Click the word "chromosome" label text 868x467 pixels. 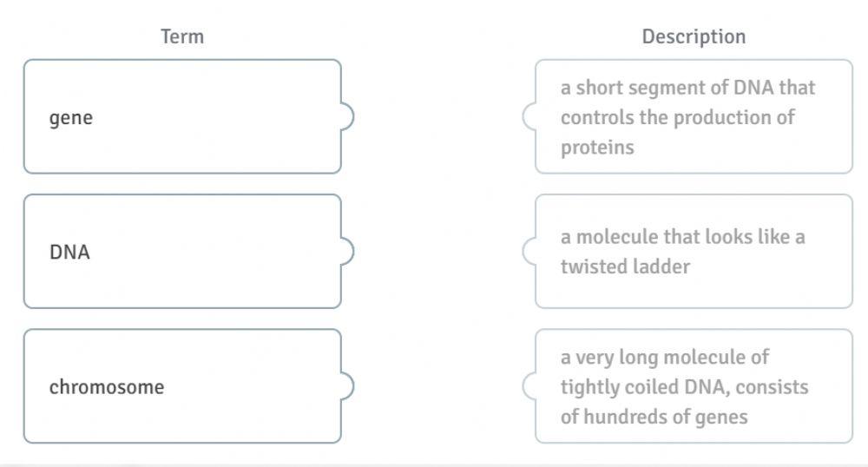click(x=106, y=387)
